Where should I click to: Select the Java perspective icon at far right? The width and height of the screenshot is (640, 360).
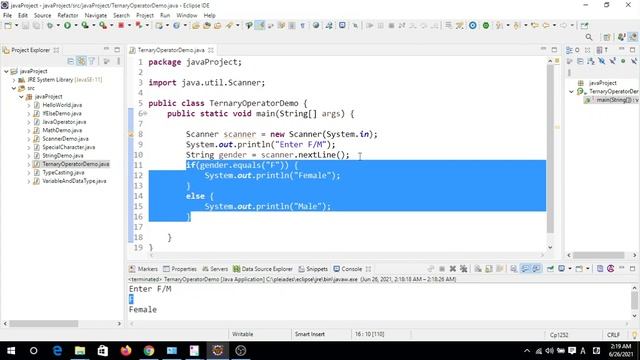coord(633,37)
